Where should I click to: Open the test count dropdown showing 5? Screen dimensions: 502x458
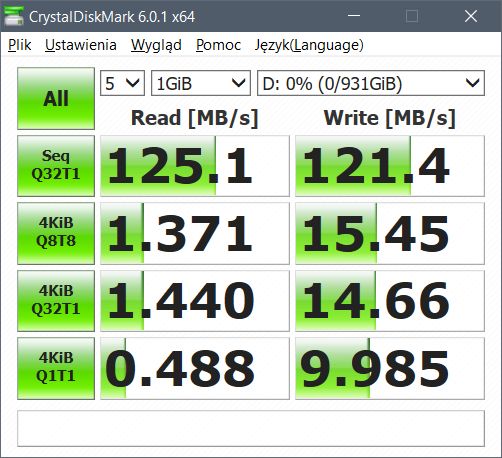coord(122,83)
